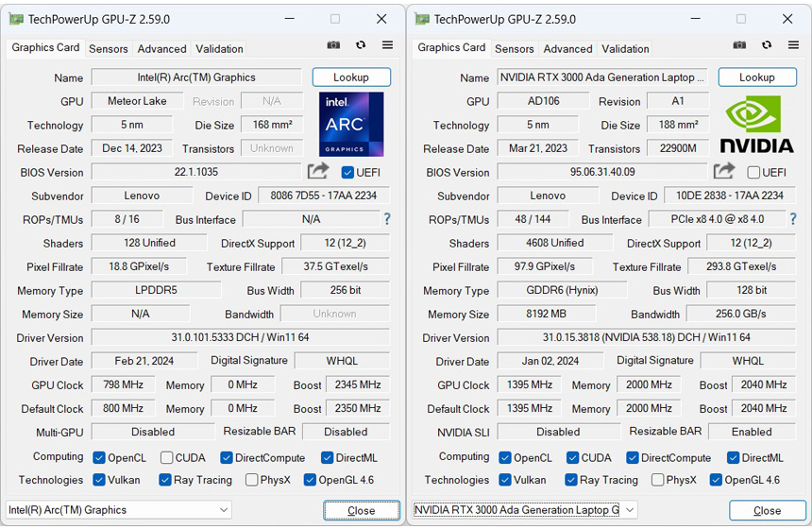Toggle the UEFI checkbox in the Intel window
This screenshot has width=812, height=529.
coord(347,172)
